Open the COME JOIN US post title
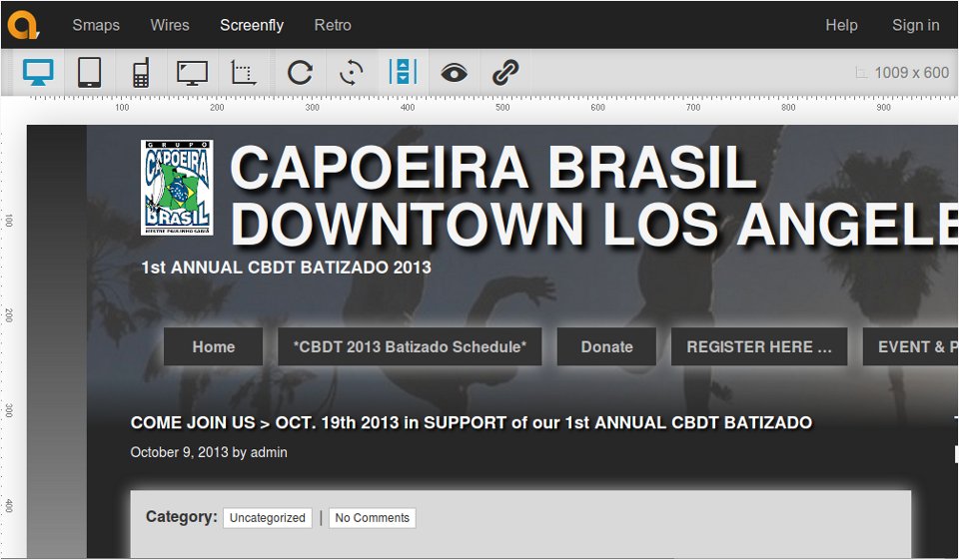Viewport: 959px width, 560px height. [x=472, y=422]
